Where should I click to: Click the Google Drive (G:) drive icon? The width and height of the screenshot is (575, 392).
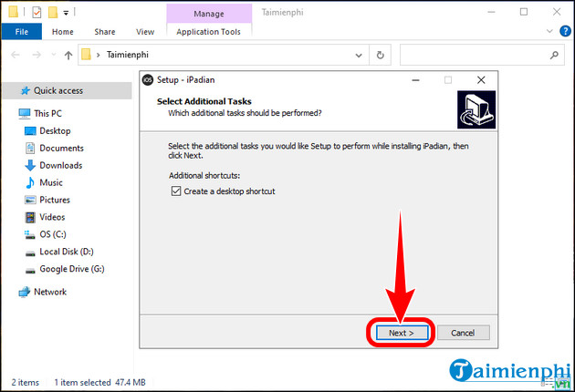30,271
